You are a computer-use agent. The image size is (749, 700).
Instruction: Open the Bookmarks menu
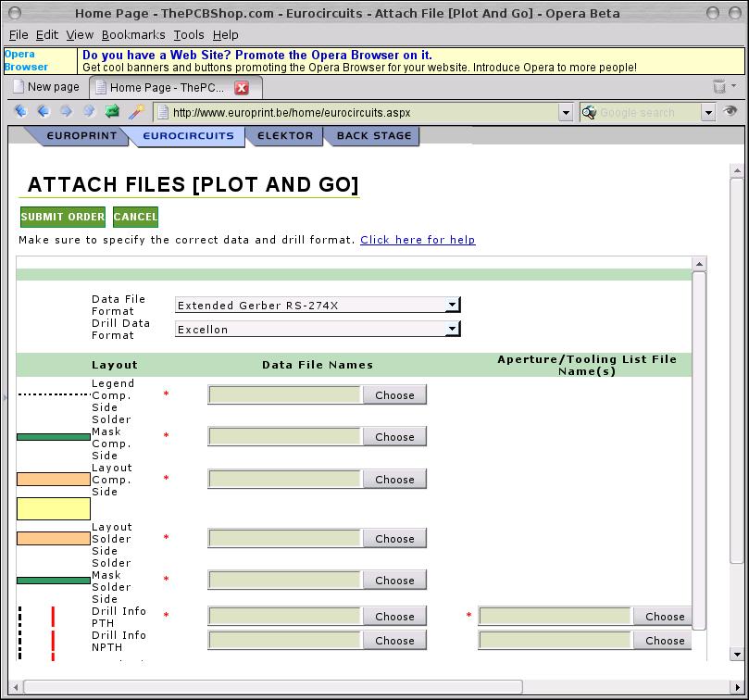pos(133,35)
